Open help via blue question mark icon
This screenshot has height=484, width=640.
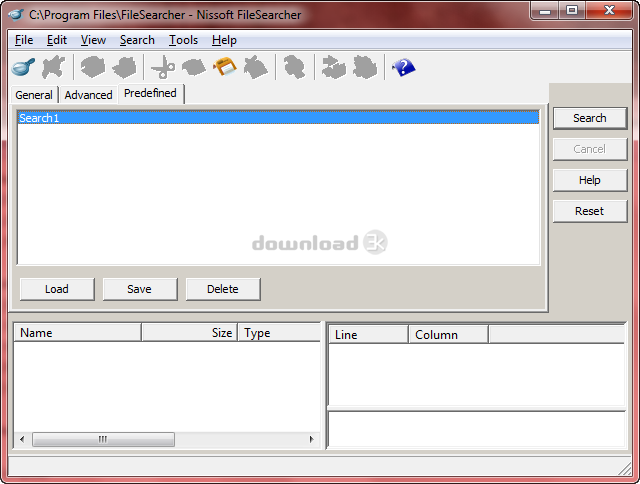[403, 67]
